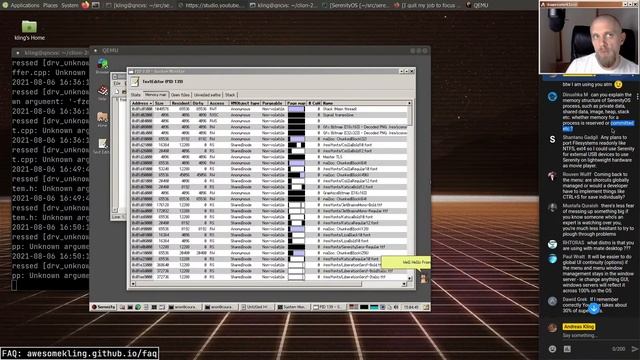The image size is (640, 360).
Task: Click the send arrow in chat box
Action: (x=634, y=349)
